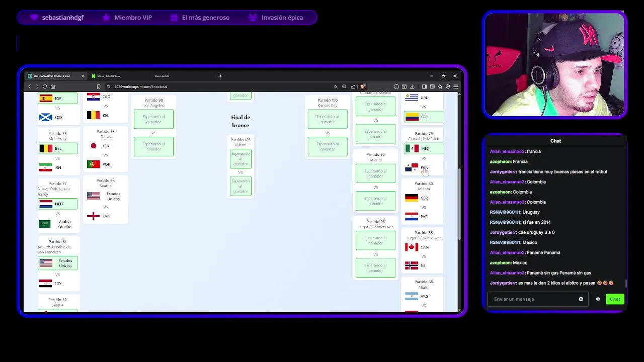Click top Esperando al ganador in Partido 98
This screenshot has height=362, width=644.
(x=154, y=119)
